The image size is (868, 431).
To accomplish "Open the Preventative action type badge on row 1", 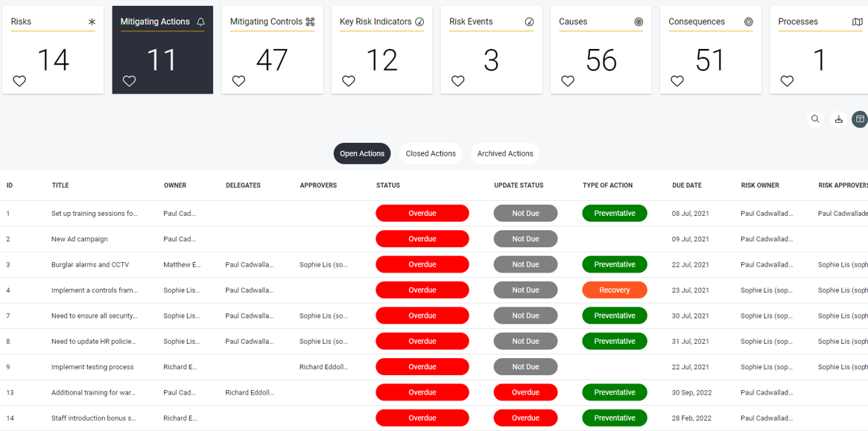I will click(x=615, y=213).
